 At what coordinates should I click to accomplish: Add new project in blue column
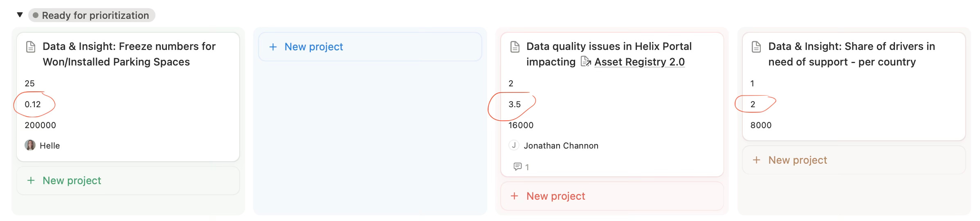(x=314, y=47)
